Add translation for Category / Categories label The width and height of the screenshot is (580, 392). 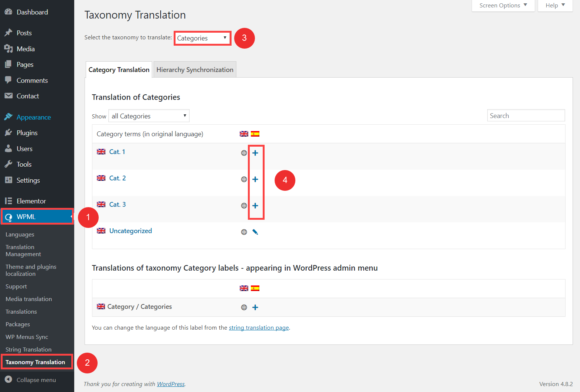pyautogui.click(x=255, y=307)
